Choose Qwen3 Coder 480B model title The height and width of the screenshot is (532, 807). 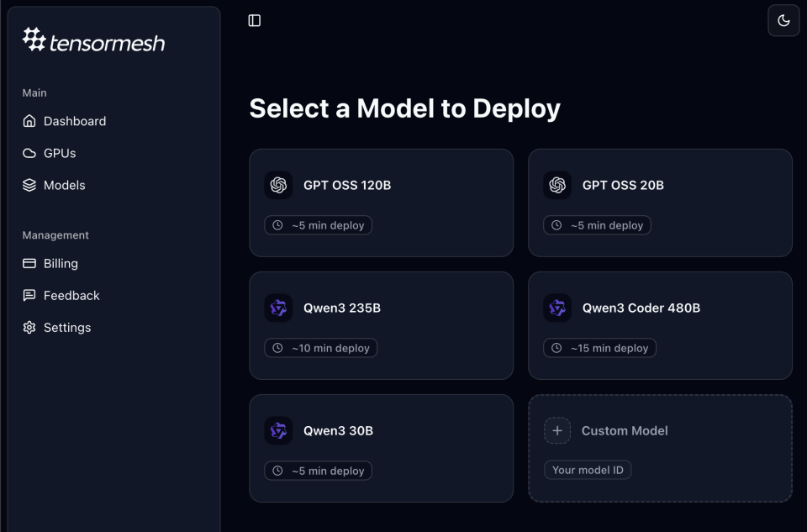click(x=641, y=308)
